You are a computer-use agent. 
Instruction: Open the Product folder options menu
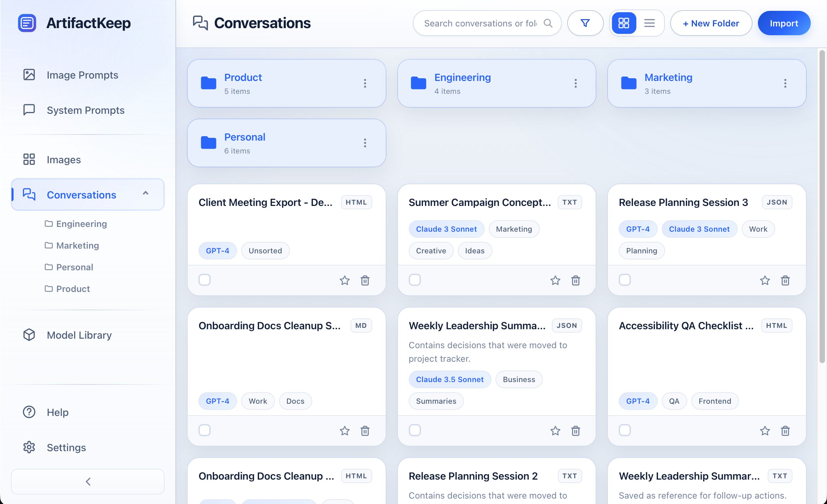point(365,83)
